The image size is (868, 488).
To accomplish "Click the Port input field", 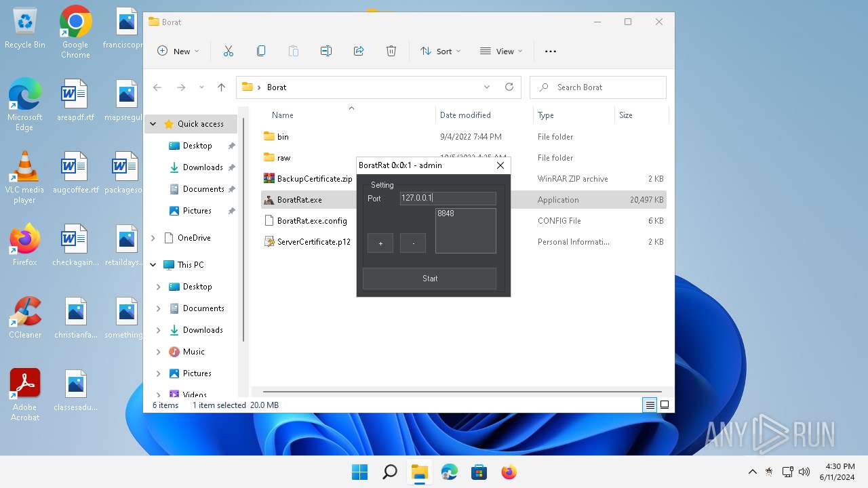I will 448,199.
